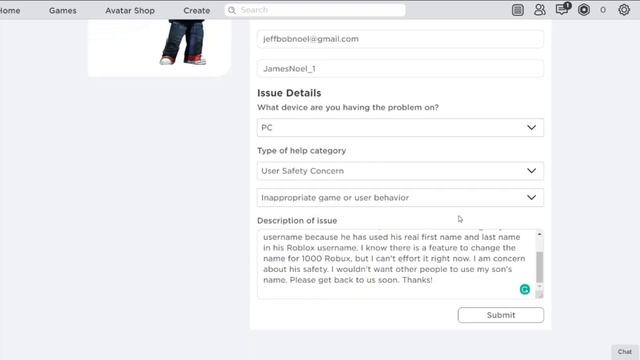
Task: Click the 'Type of help category' label
Action: pyautogui.click(x=302, y=151)
